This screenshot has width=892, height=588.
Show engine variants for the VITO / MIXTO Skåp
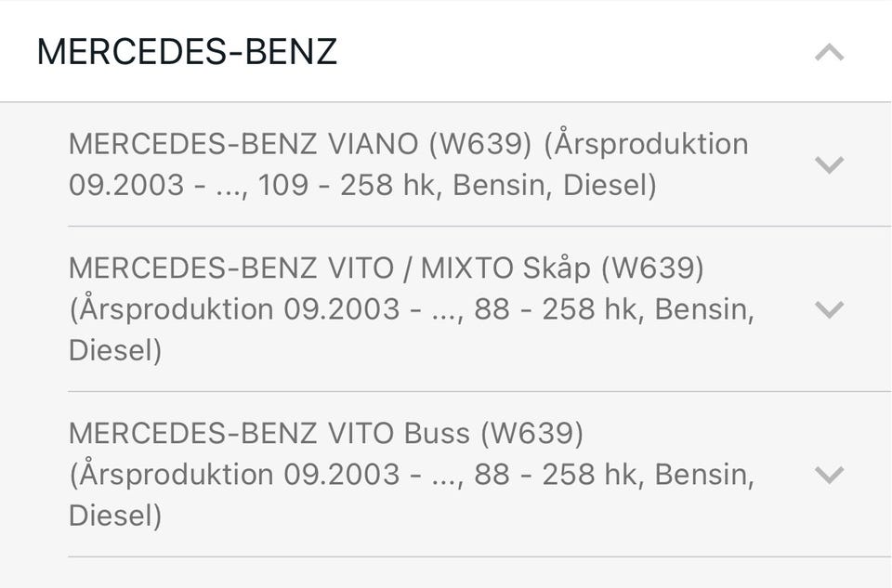tap(829, 309)
